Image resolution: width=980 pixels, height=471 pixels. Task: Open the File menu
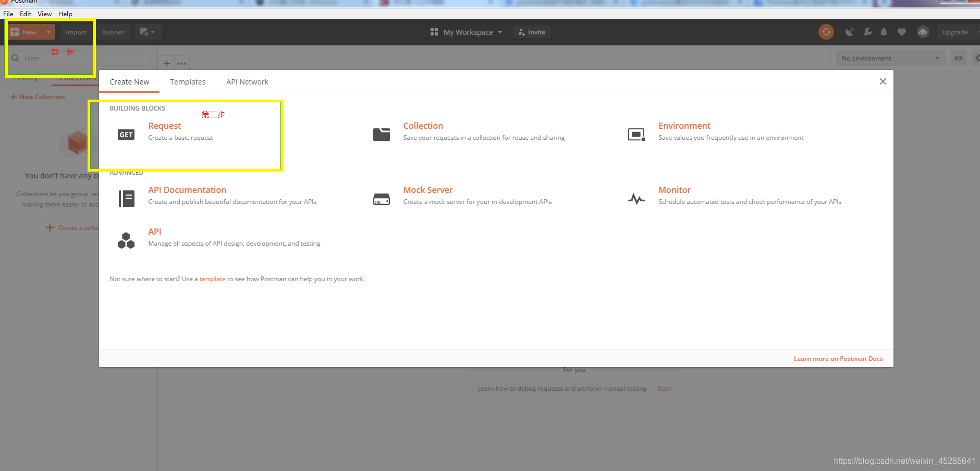tap(8, 14)
